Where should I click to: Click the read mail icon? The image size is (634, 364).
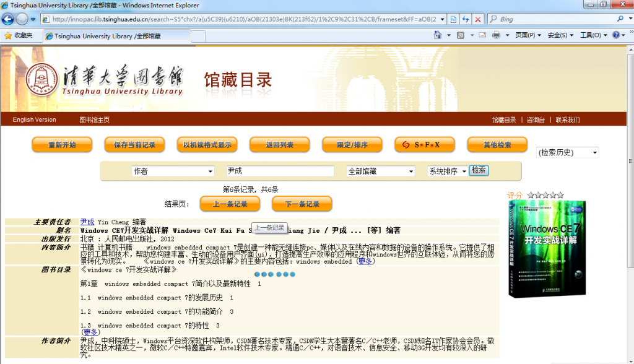point(482,35)
